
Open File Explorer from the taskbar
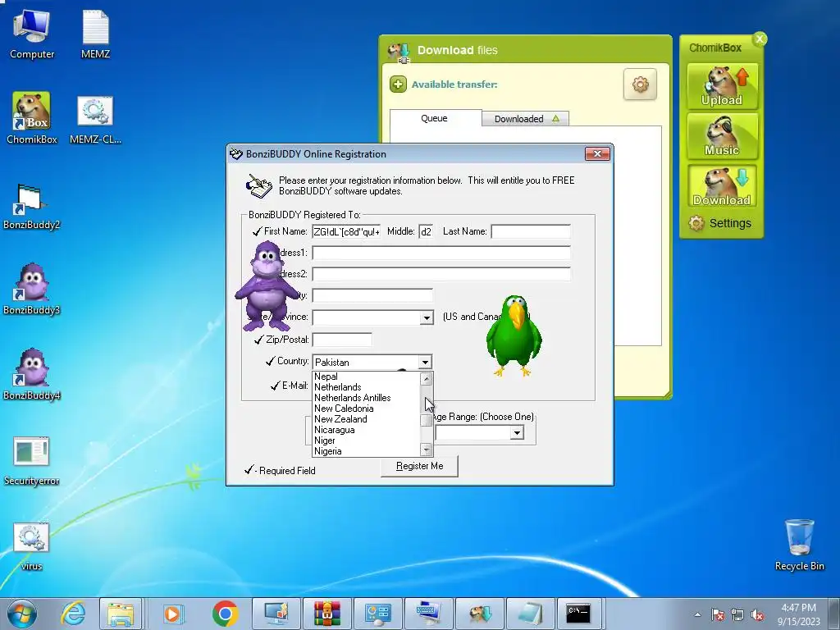click(x=121, y=614)
